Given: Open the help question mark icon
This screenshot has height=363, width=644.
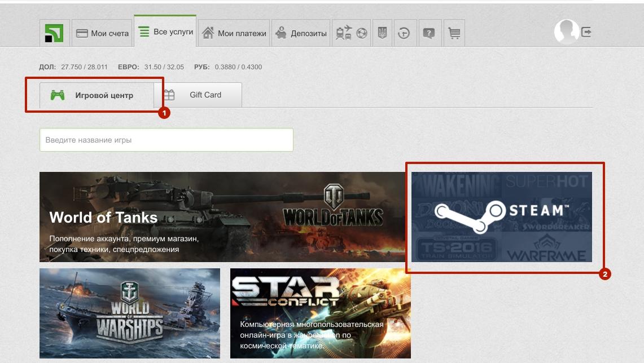Looking at the screenshot, I should click(429, 33).
